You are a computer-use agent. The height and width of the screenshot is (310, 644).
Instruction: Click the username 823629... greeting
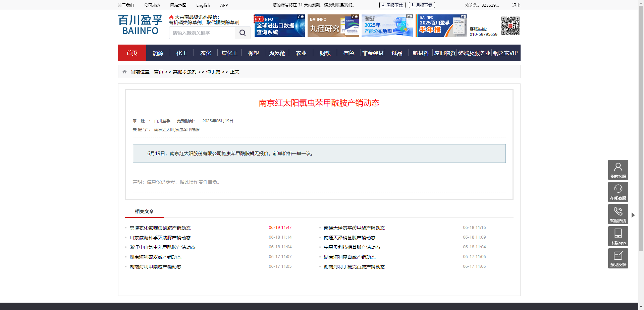[482, 5]
